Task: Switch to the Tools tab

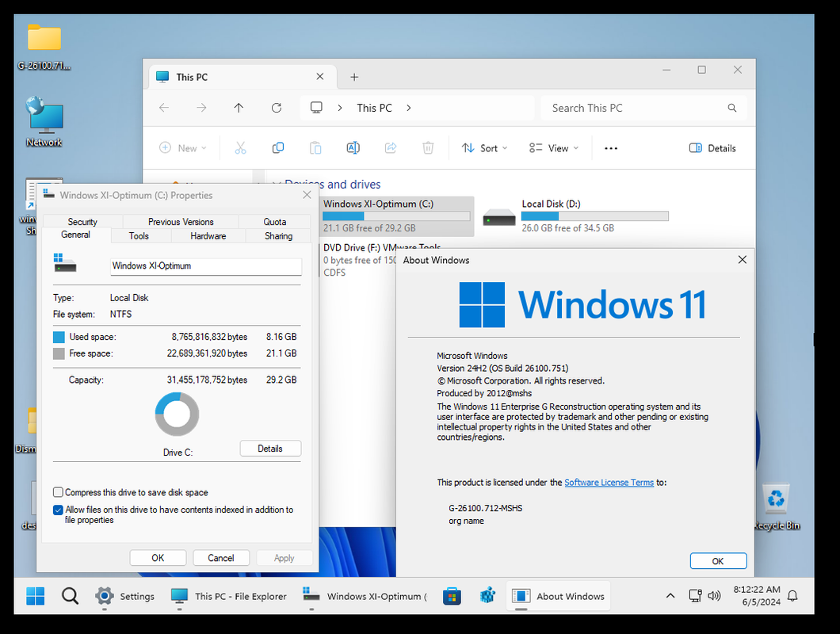Action: (x=139, y=236)
